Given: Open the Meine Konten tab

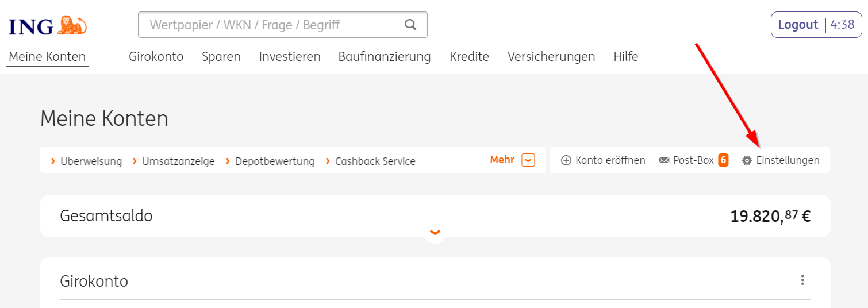Looking at the screenshot, I should coord(47,57).
